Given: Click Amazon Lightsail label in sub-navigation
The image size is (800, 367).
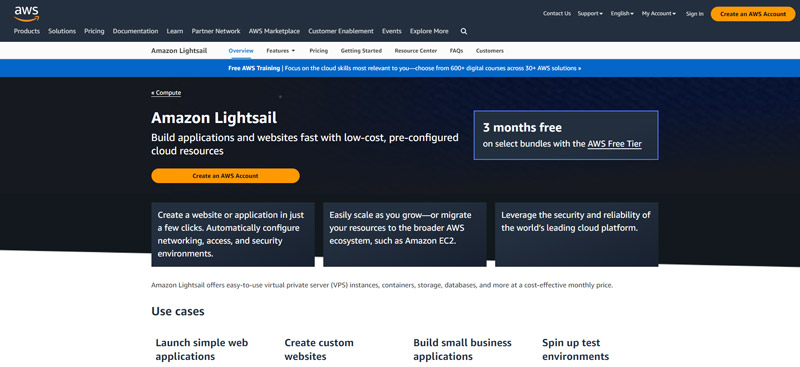Looking at the screenshot, I should coord(178,51).
